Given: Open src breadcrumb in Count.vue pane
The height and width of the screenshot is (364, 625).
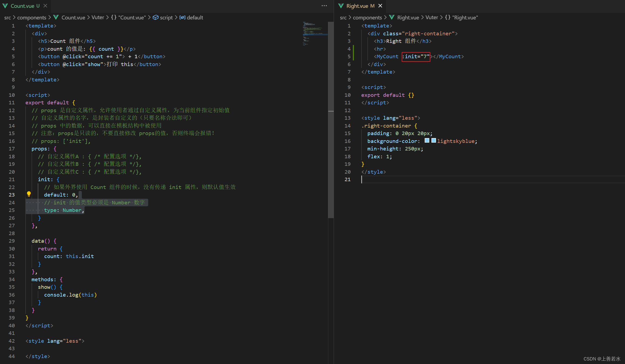Looking at the screenshot, I should (8, 18).
